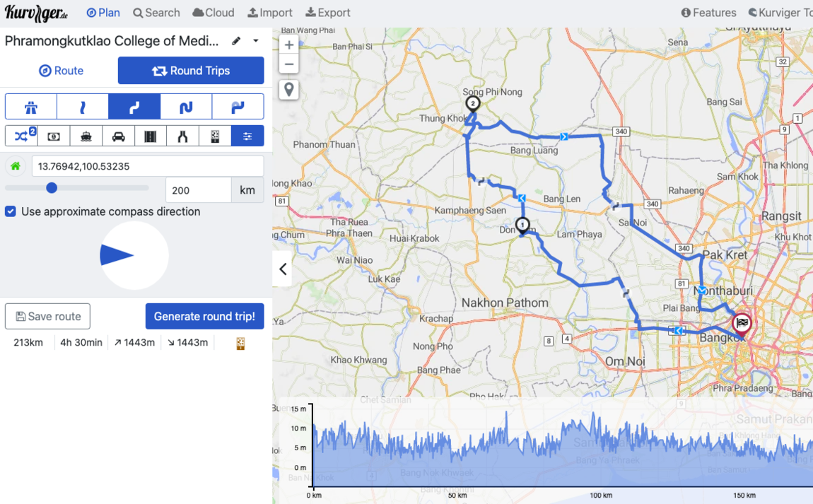
Task: Open the additional options sliders button
Action: click(x=247, y=136)
